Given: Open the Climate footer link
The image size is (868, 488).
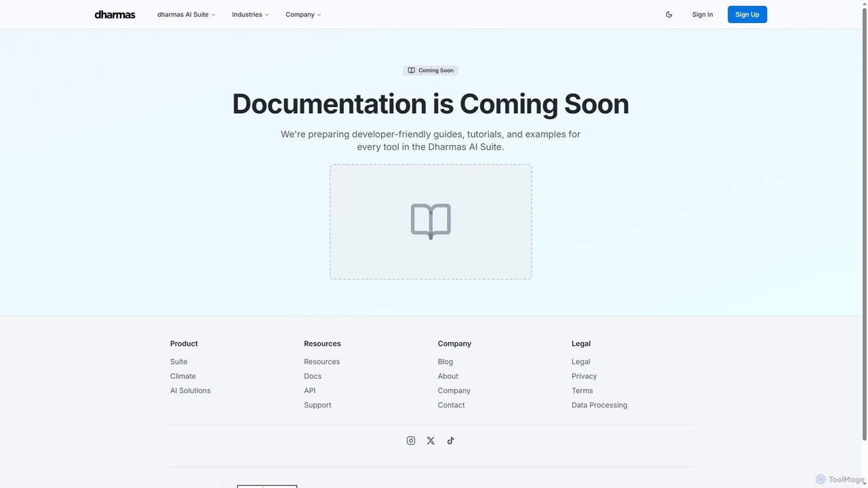Looking at the screenshot, I should pyautogui.click(x=183, y=376).
